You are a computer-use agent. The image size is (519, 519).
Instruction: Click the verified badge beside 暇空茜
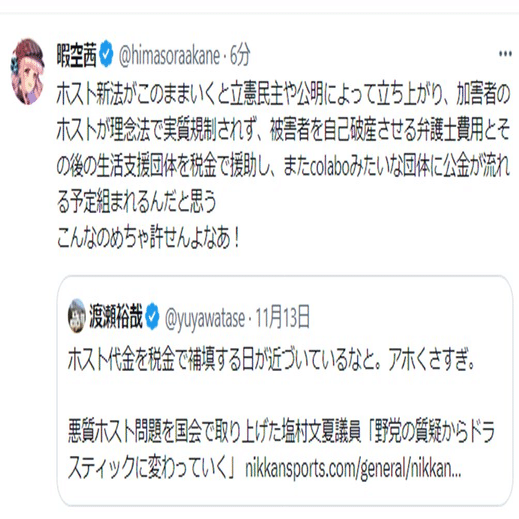[107, 55]
